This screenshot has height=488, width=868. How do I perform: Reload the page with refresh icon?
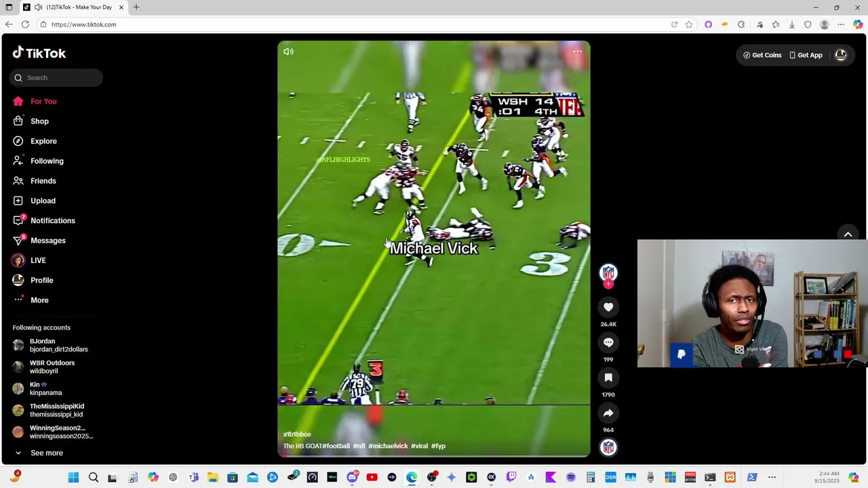25,24
